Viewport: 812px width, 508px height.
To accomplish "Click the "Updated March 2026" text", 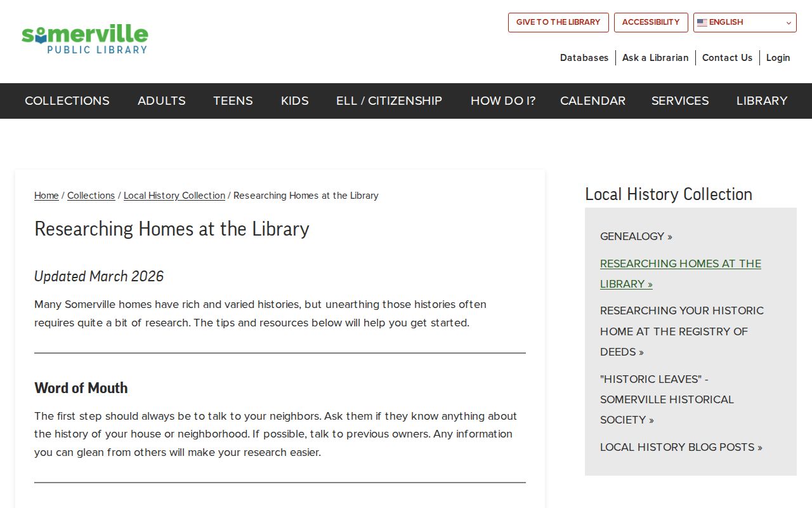I will click(99, 276).
